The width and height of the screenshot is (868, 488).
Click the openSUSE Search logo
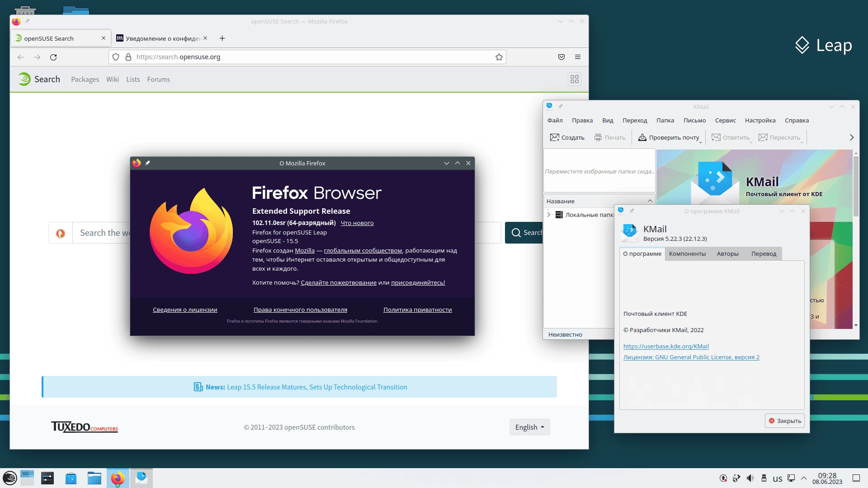pos(39,79)
